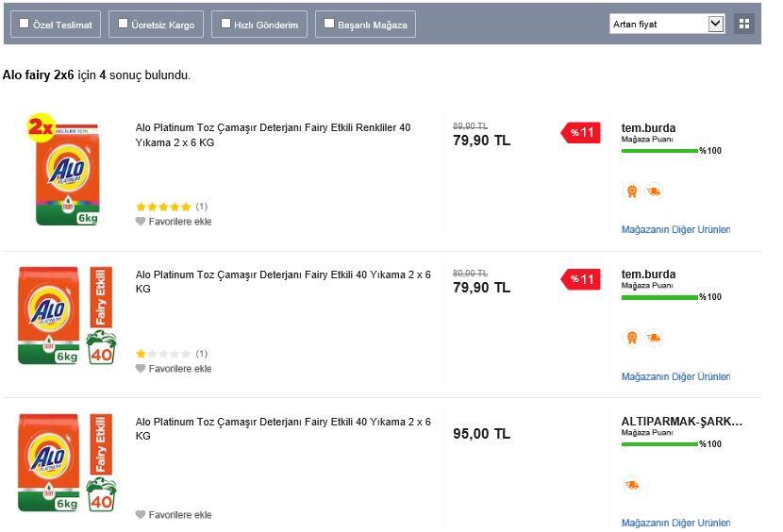783x532 pixels.
Task: Click store badge icon in second tem.burda row
Action: 632,339
